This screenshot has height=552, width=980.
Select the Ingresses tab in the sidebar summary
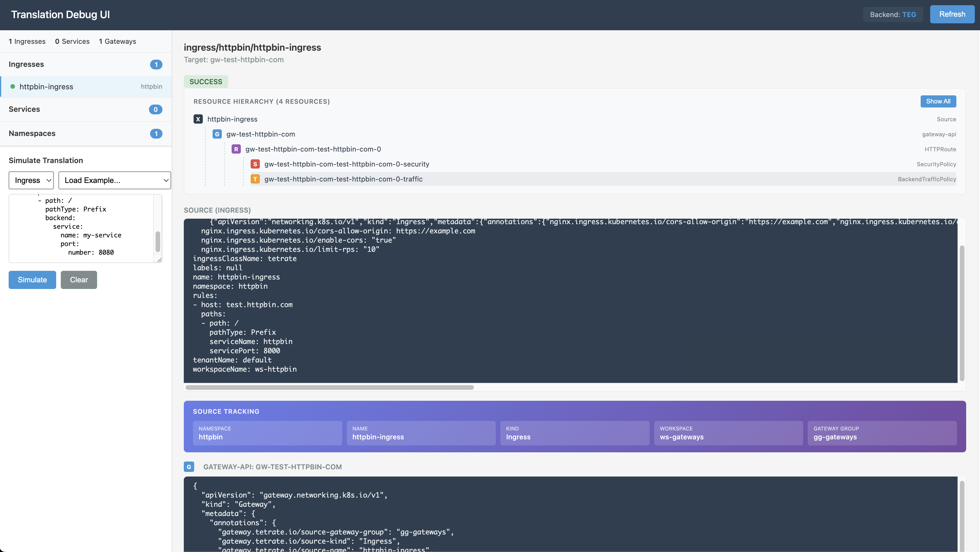pos(27,41)
